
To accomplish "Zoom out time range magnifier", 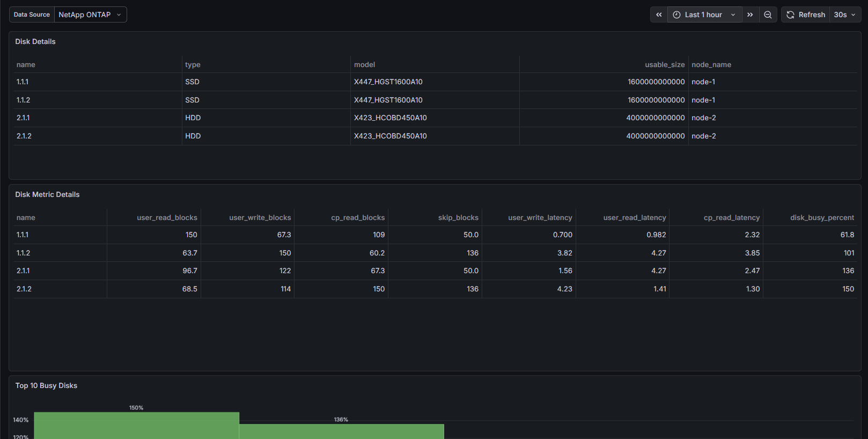I will click(x=768, y=14).
